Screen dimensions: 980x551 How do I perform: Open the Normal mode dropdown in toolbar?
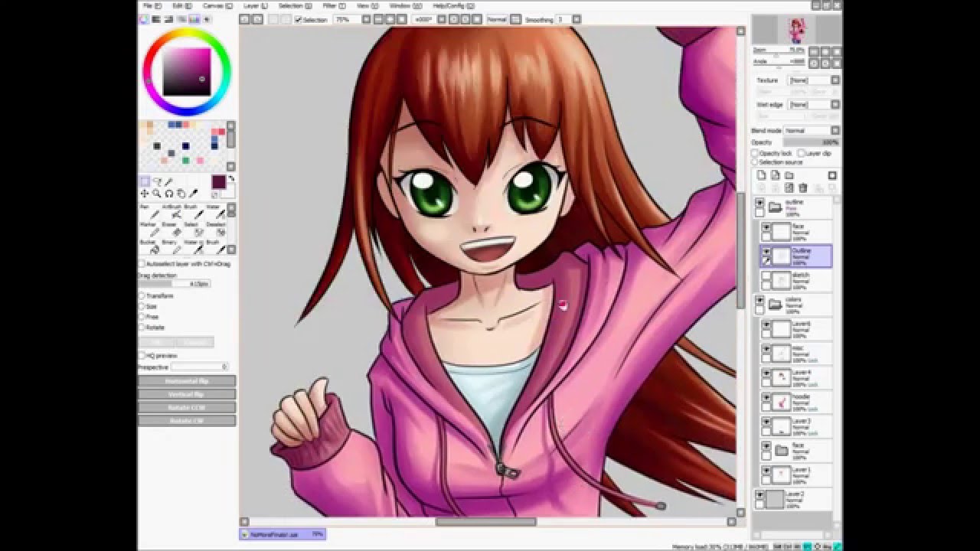515,19
